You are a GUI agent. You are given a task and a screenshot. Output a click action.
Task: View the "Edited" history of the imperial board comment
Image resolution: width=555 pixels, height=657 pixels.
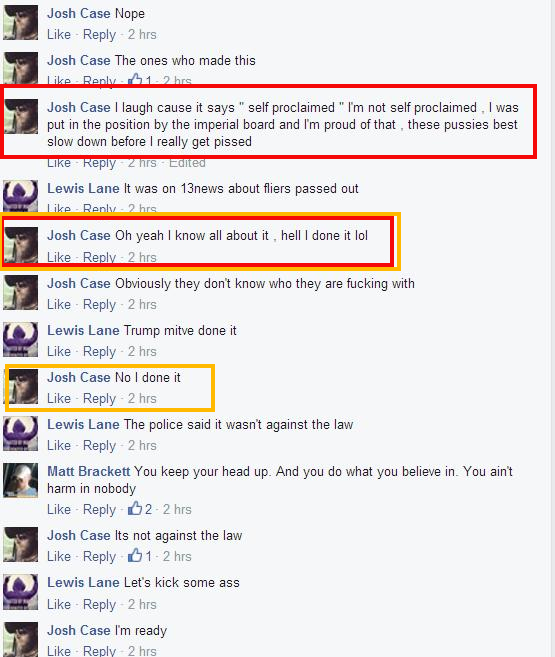coord(187,163)
